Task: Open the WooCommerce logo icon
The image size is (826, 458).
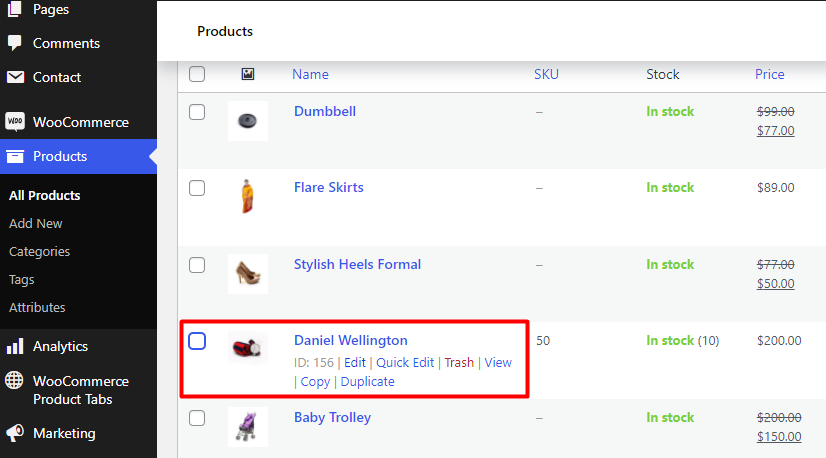Action: 15,122
